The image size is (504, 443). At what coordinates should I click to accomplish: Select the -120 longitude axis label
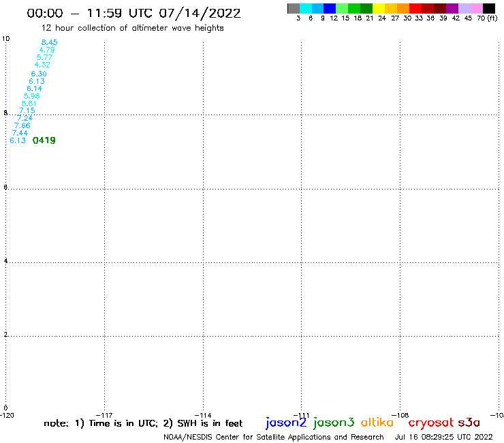tap(7, 415)
